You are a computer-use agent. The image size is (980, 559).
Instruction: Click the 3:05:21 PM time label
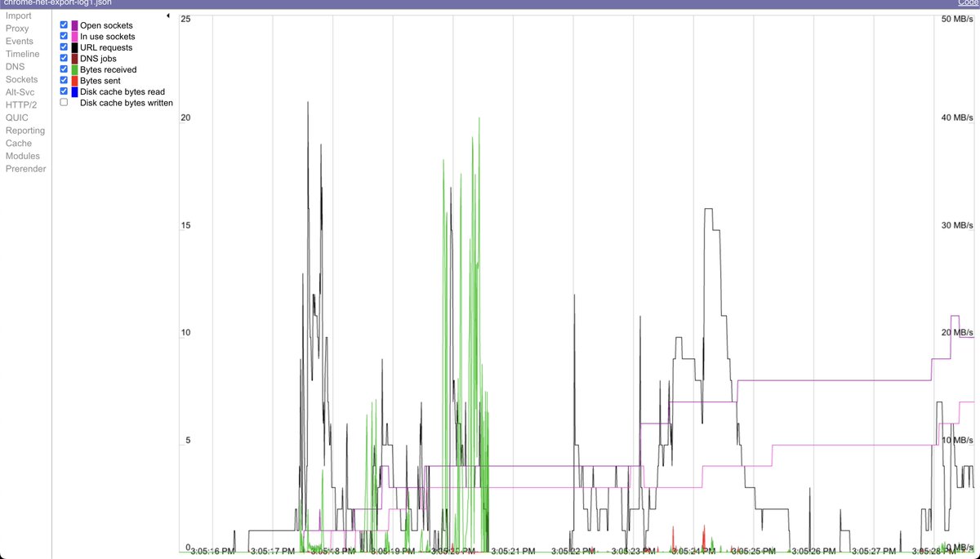click(x=513, y=552)
